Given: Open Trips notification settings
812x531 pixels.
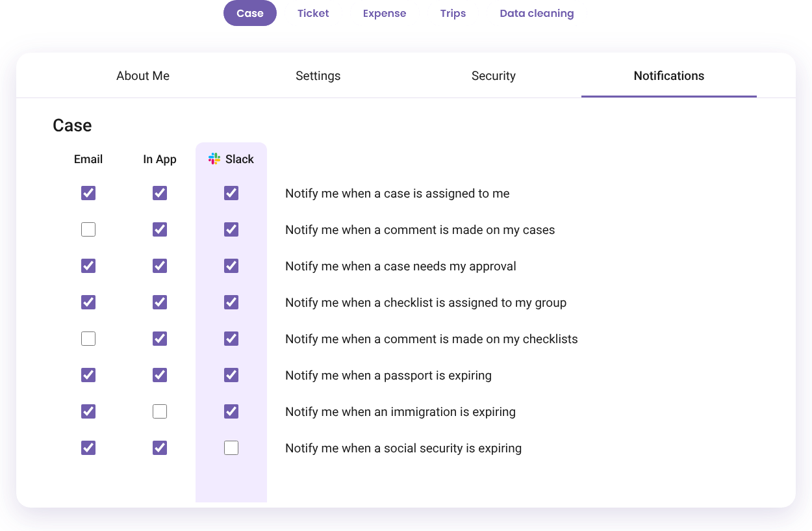Looking at the screenshot, I should coord(453,13).
